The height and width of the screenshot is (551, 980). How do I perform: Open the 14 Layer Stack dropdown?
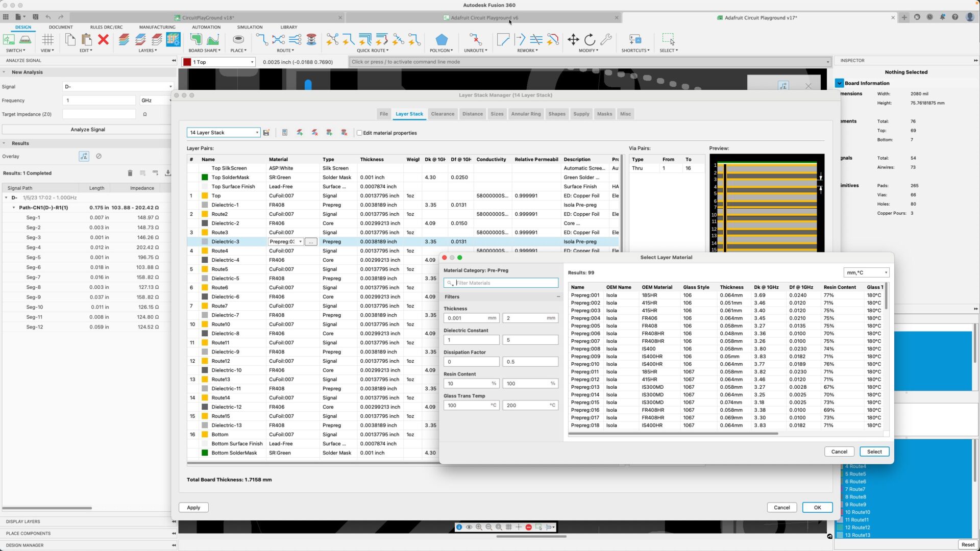coord(224,133)
